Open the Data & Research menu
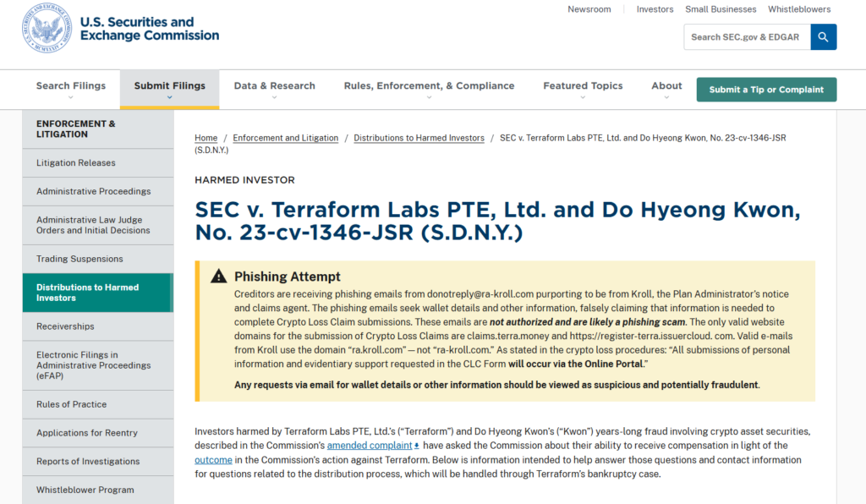The image size is (866, 504). pos(275,85)
